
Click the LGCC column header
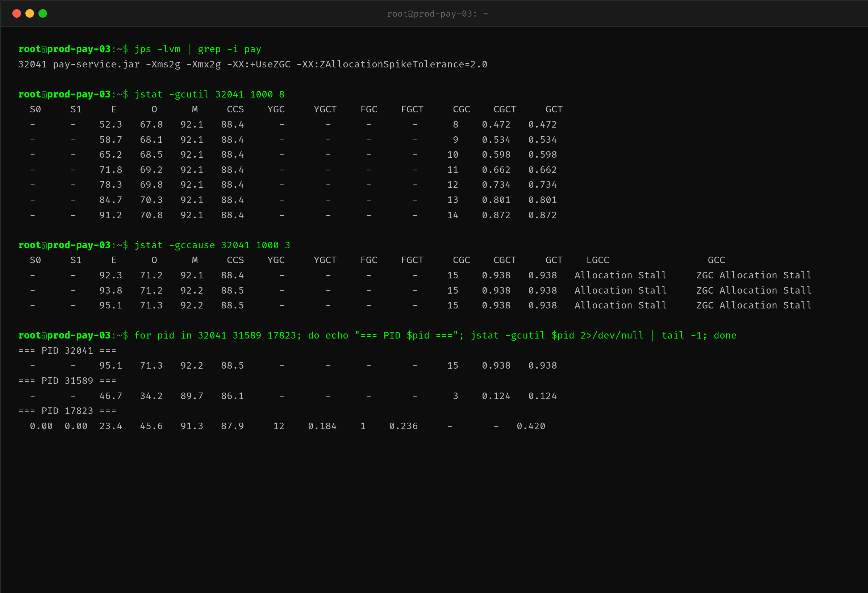coord(598,260)
